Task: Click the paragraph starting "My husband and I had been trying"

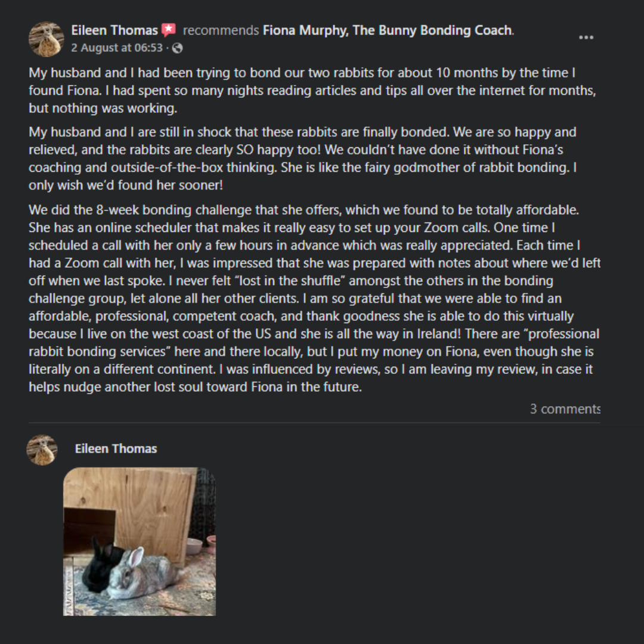Action: [310, 91]
